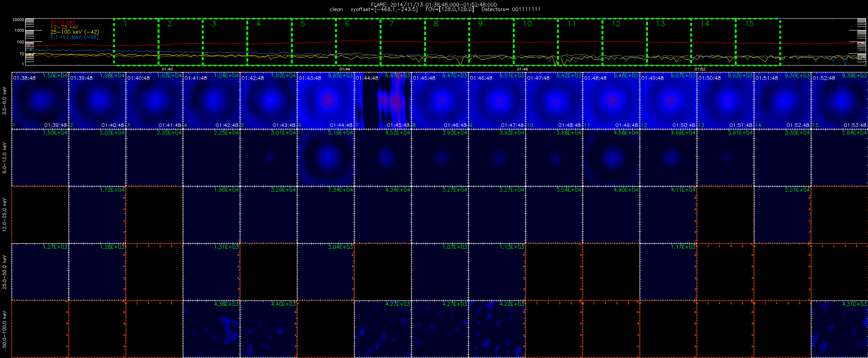This screenshot has height=358, width=868.
Task: Select interval 2 box in the light curve
Action: 180,42
